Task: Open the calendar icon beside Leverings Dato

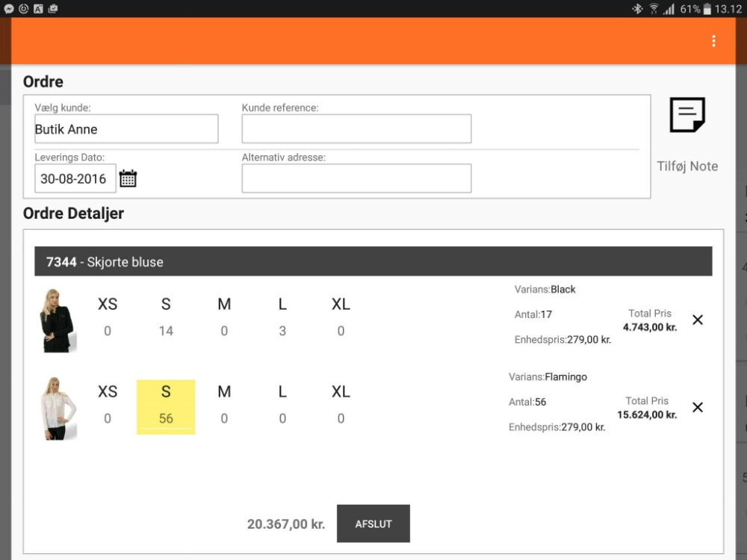Action: click(128, 178)
